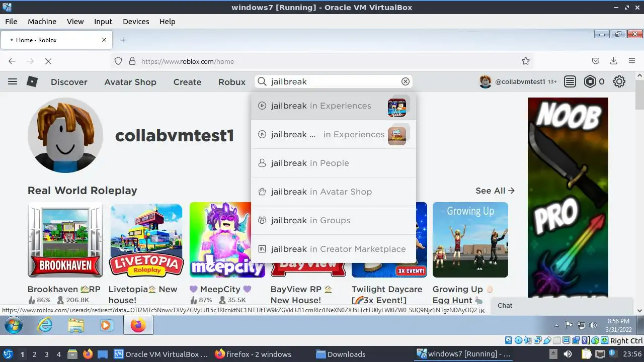The width and height of the screenshot is (644, 362).
Task: Open the Roblox notifications list icon
Action: (x=570, y=81)
